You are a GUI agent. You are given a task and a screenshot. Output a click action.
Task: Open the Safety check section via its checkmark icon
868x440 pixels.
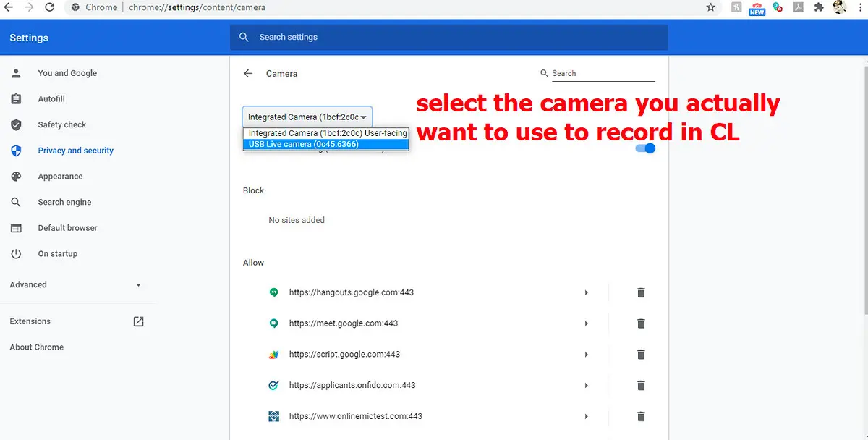[x=16, y=124]
